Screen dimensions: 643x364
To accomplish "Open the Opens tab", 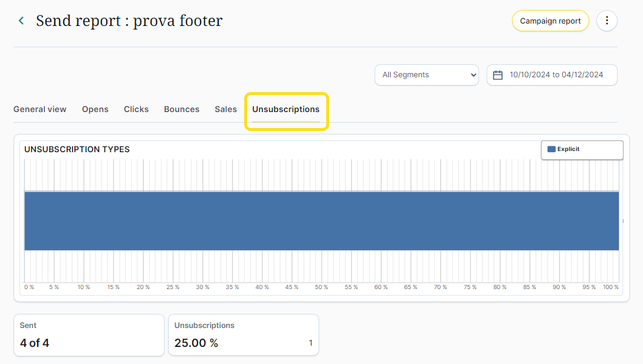I will click(95, 109).
